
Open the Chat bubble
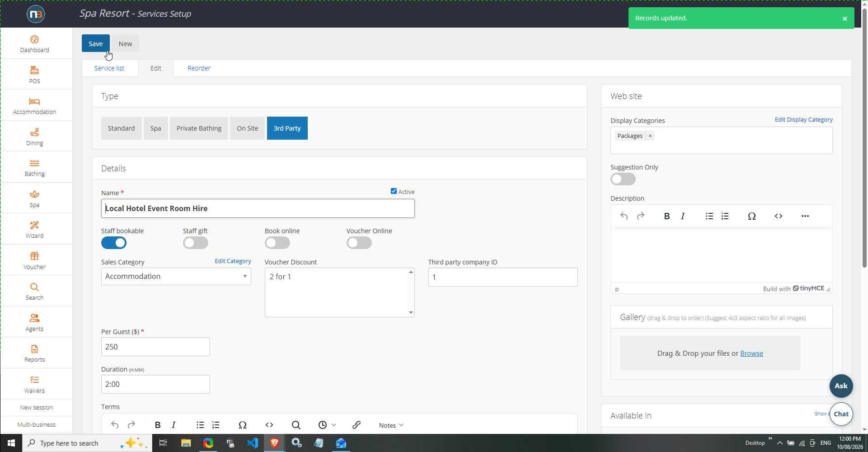point(841,414)
